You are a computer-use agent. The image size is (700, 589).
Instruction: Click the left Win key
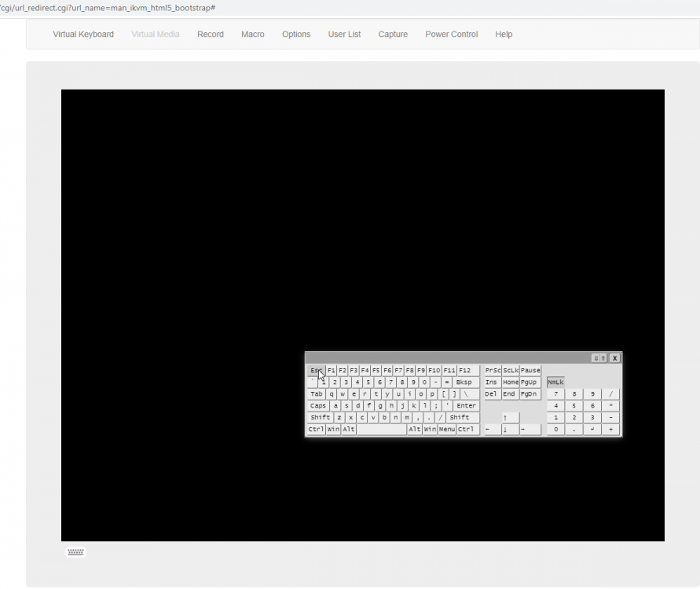point(333,430)
